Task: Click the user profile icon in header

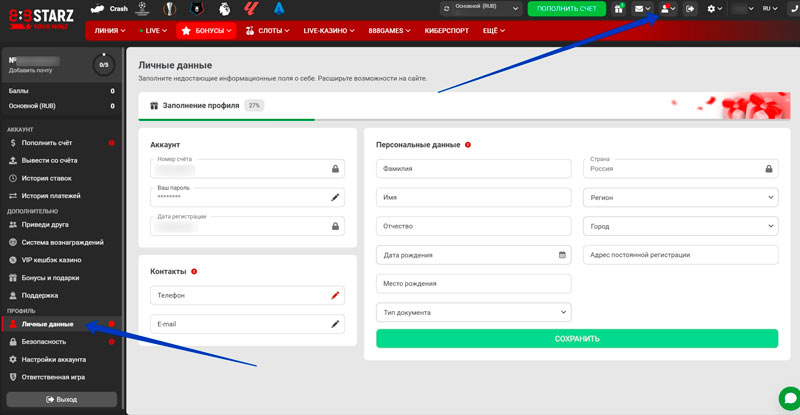Action: [x=664, y=9]
